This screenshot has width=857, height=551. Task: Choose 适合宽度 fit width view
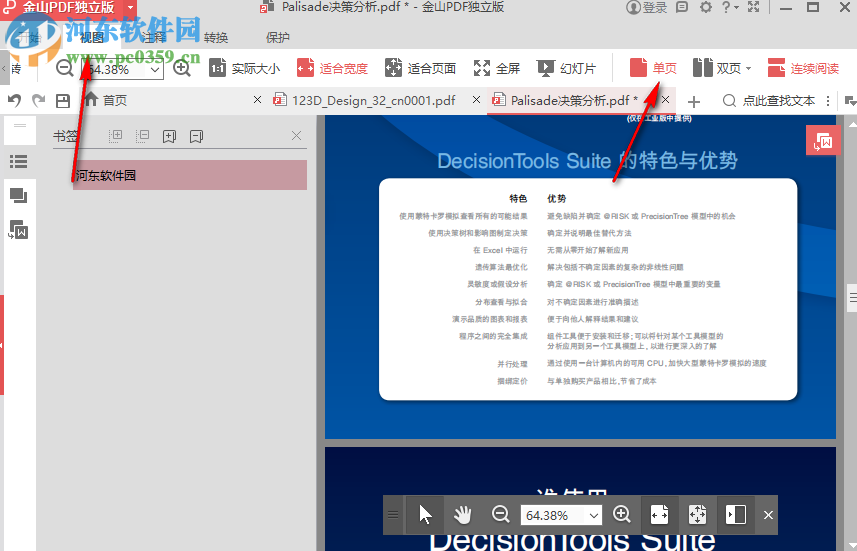coord(332,68)
